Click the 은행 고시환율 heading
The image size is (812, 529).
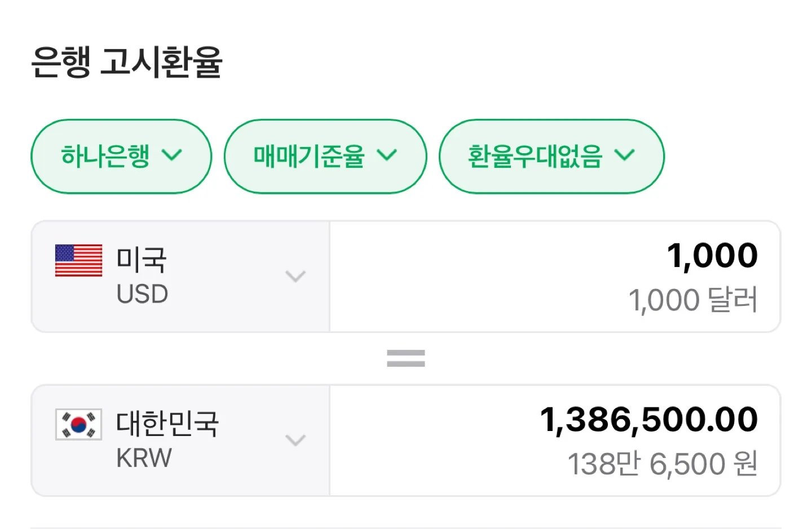pos(127,62)
